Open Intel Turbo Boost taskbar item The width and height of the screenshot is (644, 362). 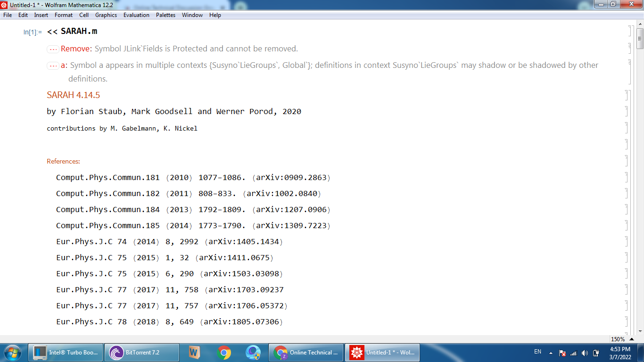click(66, 353)
